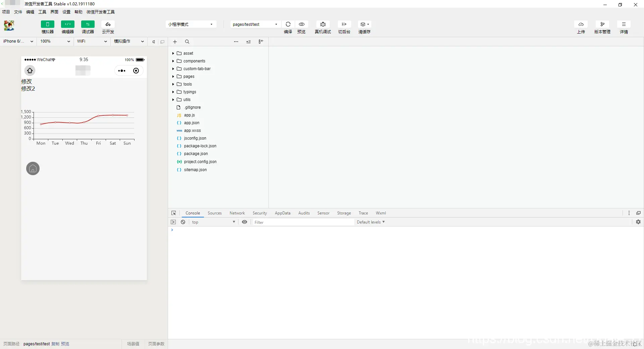Toggle the debugger panel button
Image resolution: width=644 pixels, height=349 pixels.
coord(88,24)
